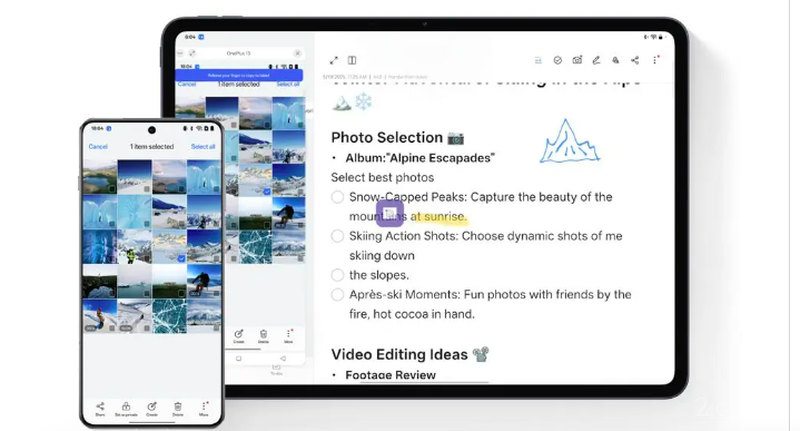Viewport: 800px width, 431px height.
Task: Tap the Share icon on the phone bottom bar
Action: [x=100, y=408]
